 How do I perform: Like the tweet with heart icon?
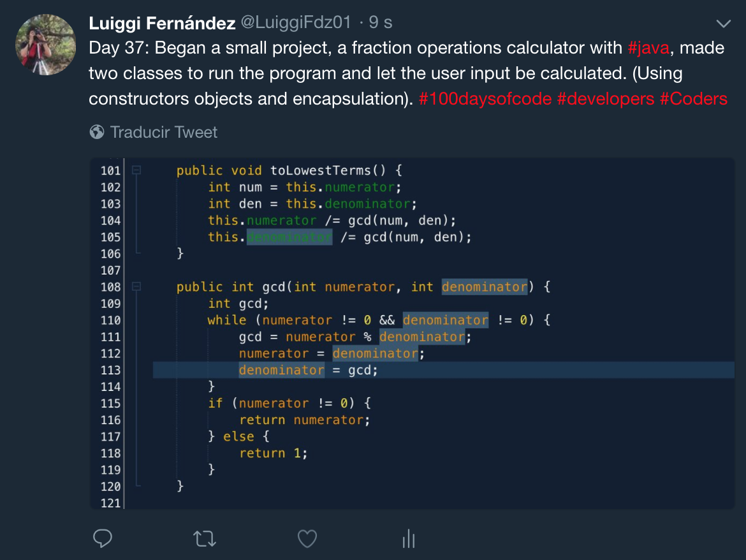click(307, 538)
